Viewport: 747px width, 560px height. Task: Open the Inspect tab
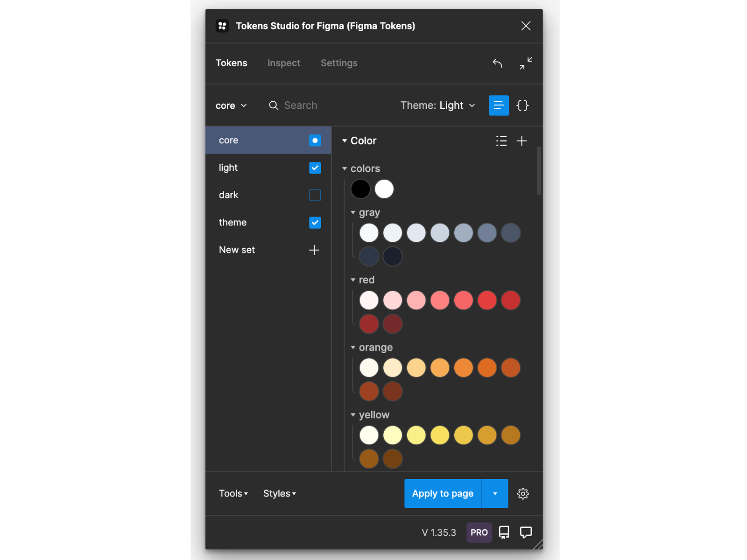pos(284,63)
